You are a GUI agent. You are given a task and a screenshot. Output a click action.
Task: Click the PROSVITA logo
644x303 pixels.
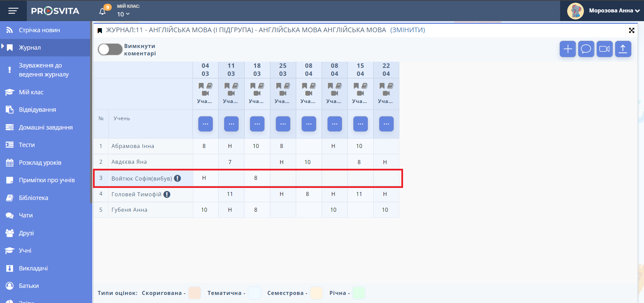pos(55,11)
